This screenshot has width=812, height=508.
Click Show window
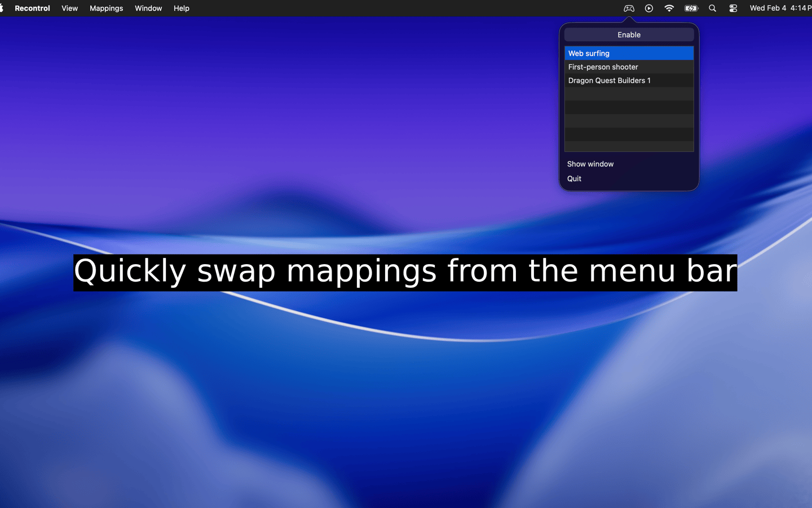pyautogui.click(x=590, y=164)
